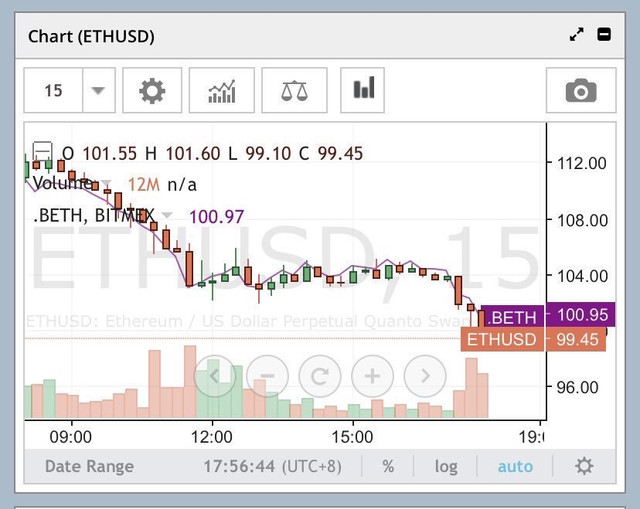This screenshot has width=640, height=509.
Task: Open the indicators chart icon
Action: tap(222, 90)
